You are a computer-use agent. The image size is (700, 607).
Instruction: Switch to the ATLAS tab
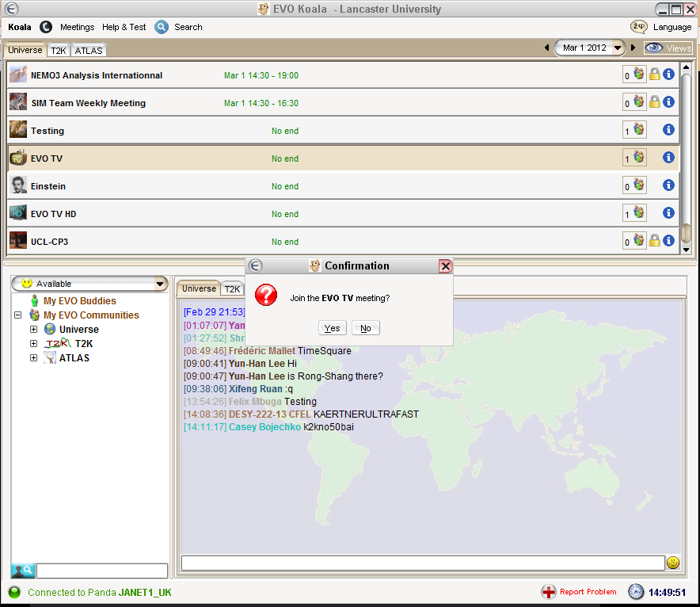(89, 51)
